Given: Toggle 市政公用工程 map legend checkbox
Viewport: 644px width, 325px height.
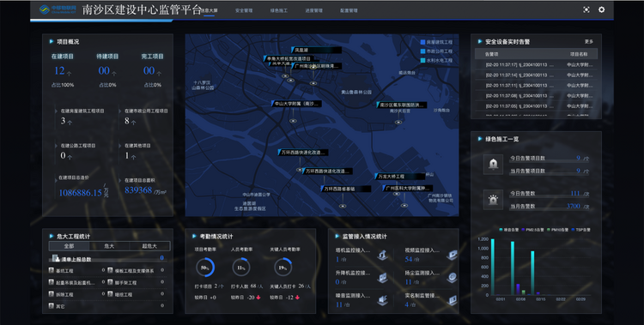Looking at the screenshot, I should 422,51.
